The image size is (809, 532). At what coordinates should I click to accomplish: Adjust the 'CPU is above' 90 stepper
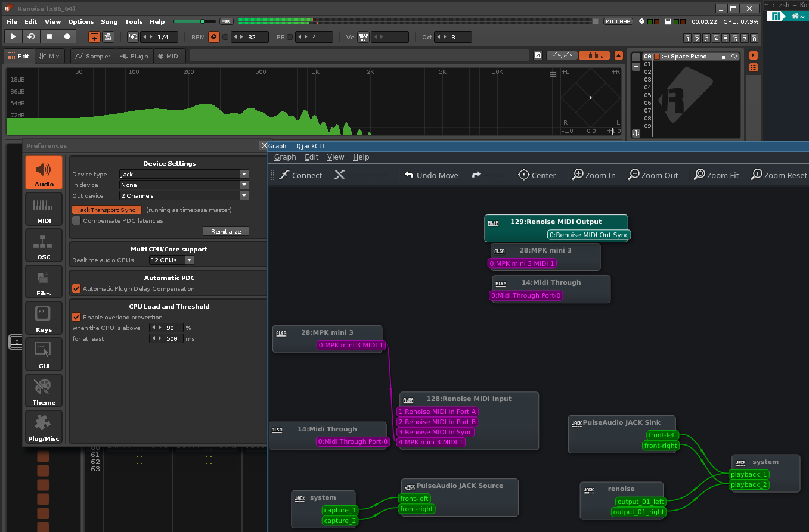[156, 328]
